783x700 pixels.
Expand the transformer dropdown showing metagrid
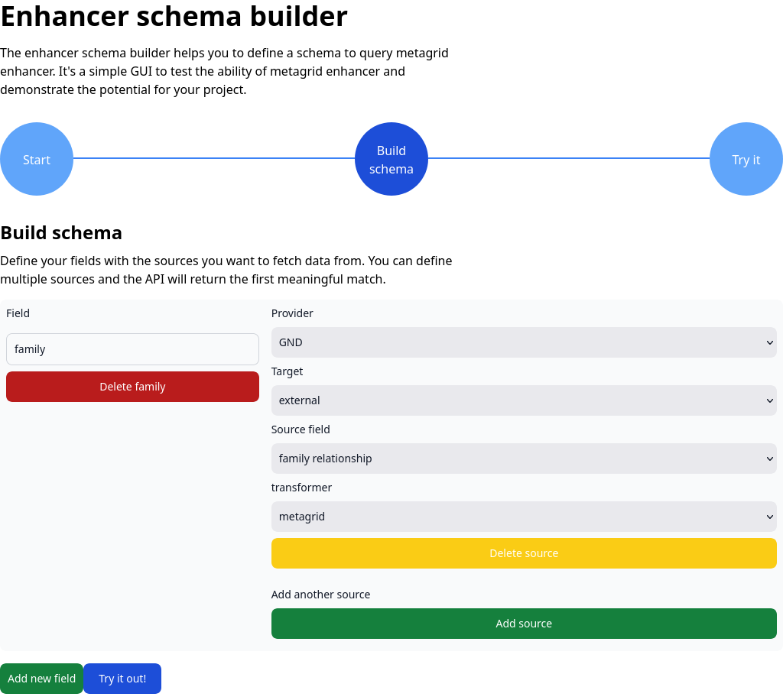(x=524, y=517)
